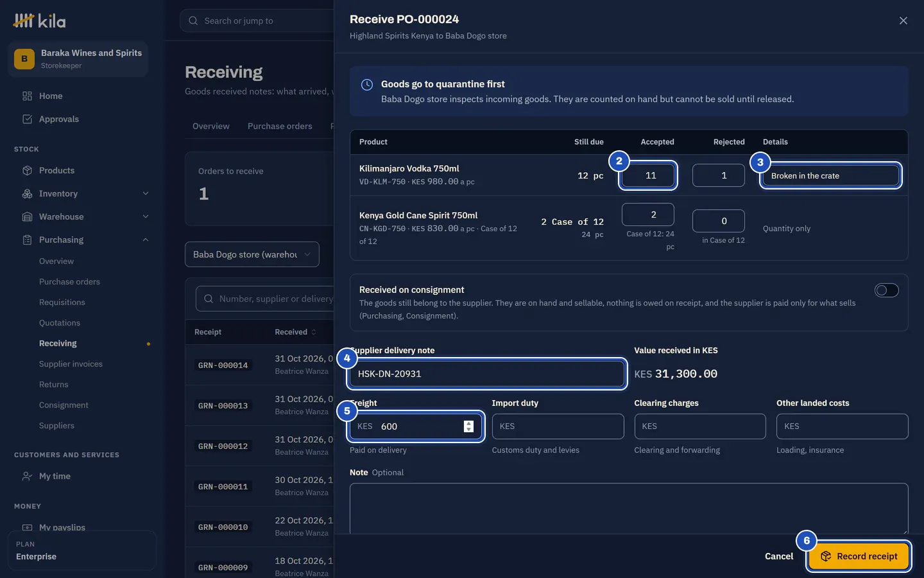Click the Clearing charges field
Viewport: 924px width, 578px height.
point(700,426)
